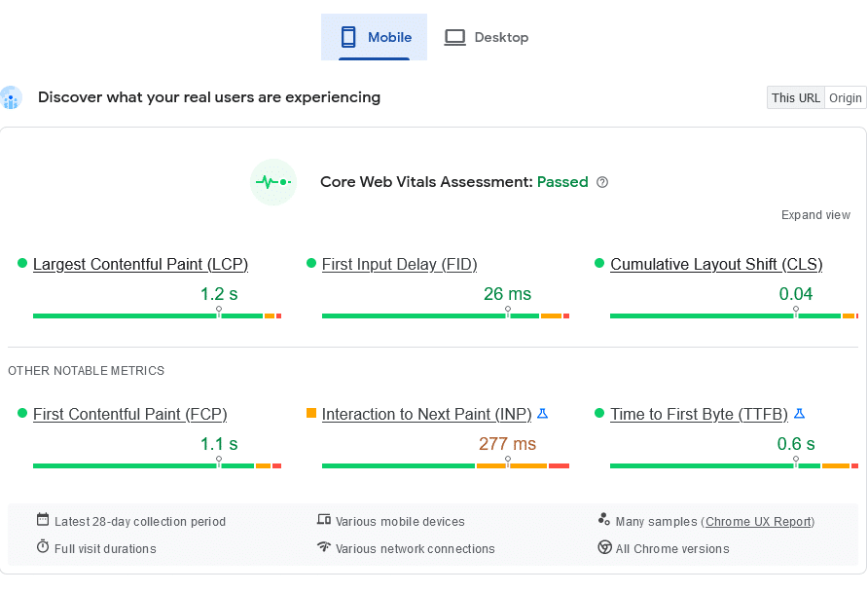This screenshot has height=593, width=868.
Task: Click Expand view to show details
Action: coord(815,214)
